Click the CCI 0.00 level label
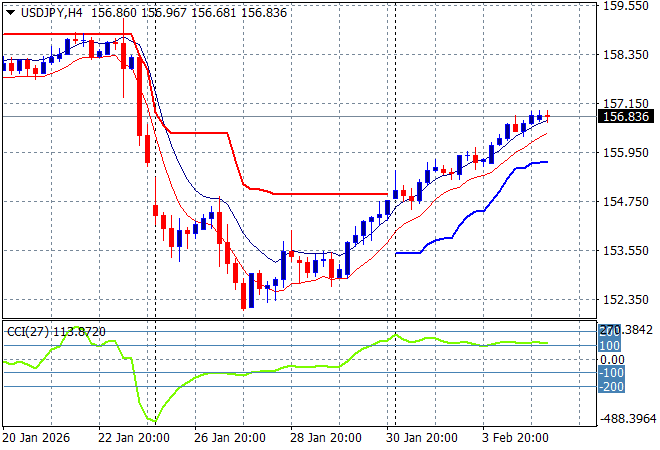660x450 pixels. tap(612, 359)
